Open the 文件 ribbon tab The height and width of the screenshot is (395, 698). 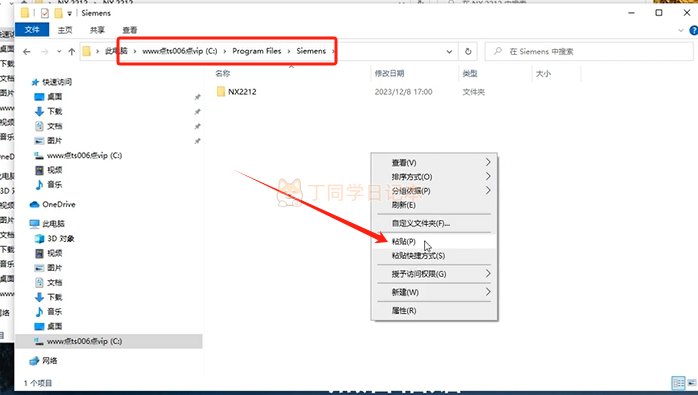[32, 30]
